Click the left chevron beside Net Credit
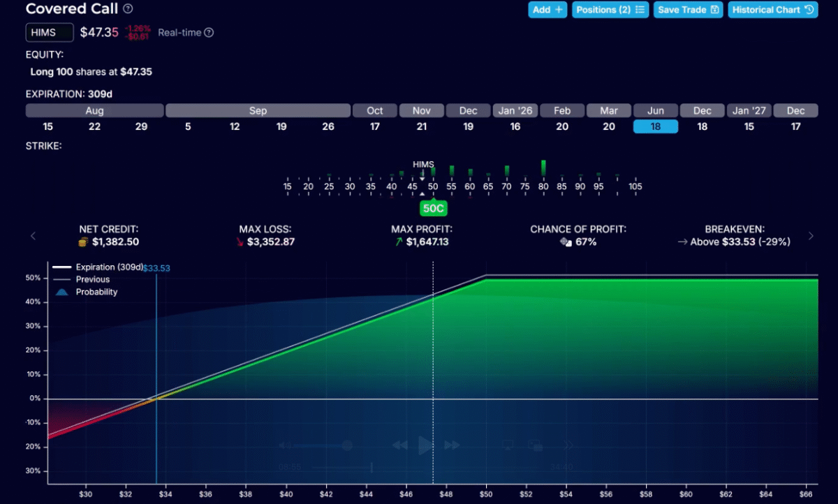Viewport: 838px width, 504px height. coord(33,236)
